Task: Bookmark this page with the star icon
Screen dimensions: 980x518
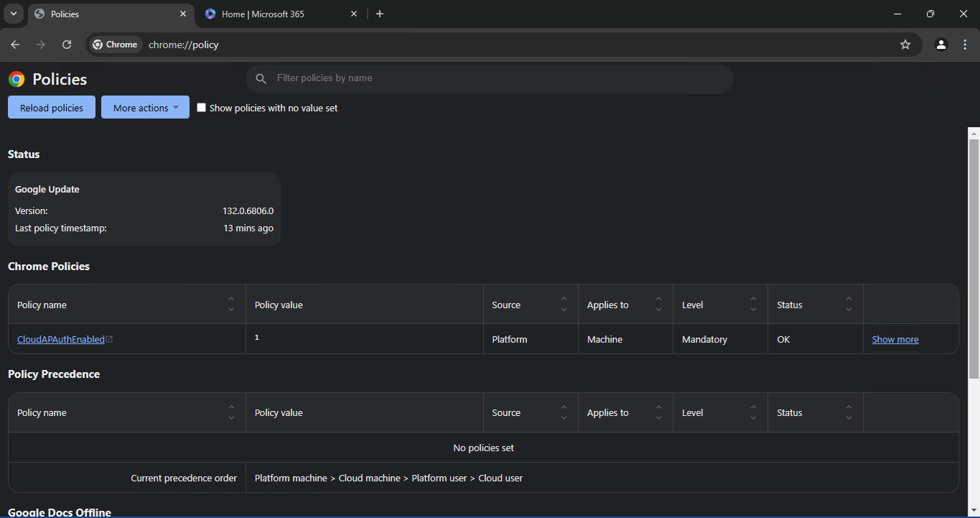Action: click(x=905, y=45)
